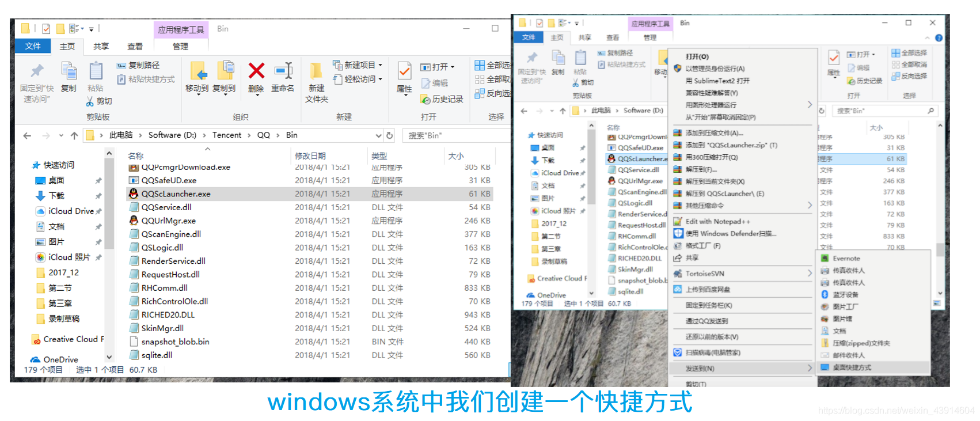Choose 压缩(zipped)文件夹 in the send-to submenu
This screenshot has width=980, height=421.
(x=861, y=343)
